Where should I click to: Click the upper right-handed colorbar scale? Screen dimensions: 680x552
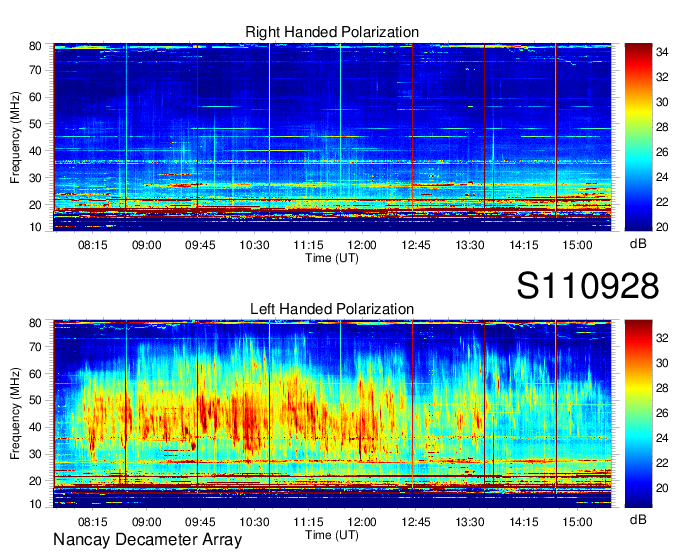[639, 137]
